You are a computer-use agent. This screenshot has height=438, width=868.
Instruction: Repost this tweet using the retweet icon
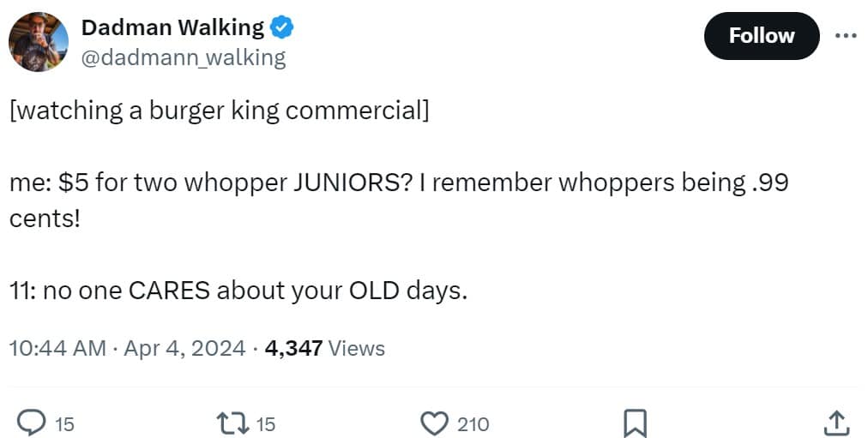pyautogui.click(x=232, y=423)
